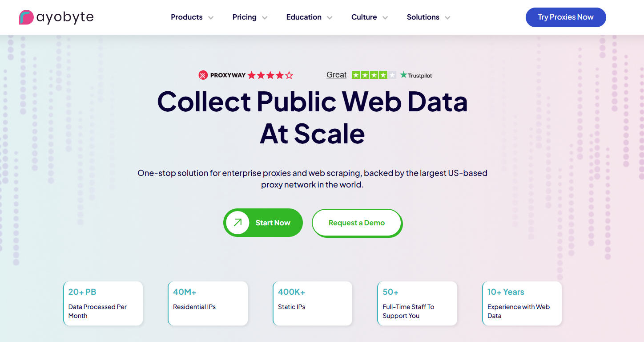The width and height of the screenshot is (644, 342).
Task: Click the Trustpilot logo
Action: coord(416,75)
